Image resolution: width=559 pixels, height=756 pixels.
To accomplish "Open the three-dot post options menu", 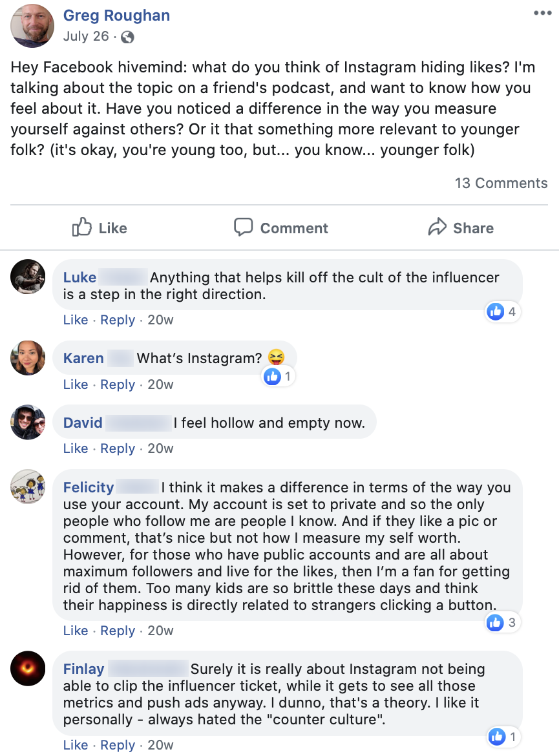I will (542, 14).
